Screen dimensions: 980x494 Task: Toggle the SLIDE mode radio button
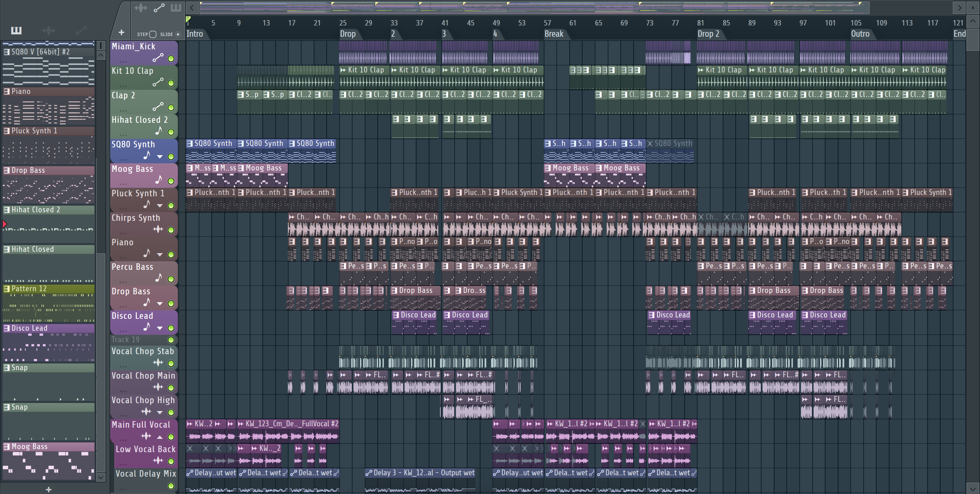click(178, 34)
